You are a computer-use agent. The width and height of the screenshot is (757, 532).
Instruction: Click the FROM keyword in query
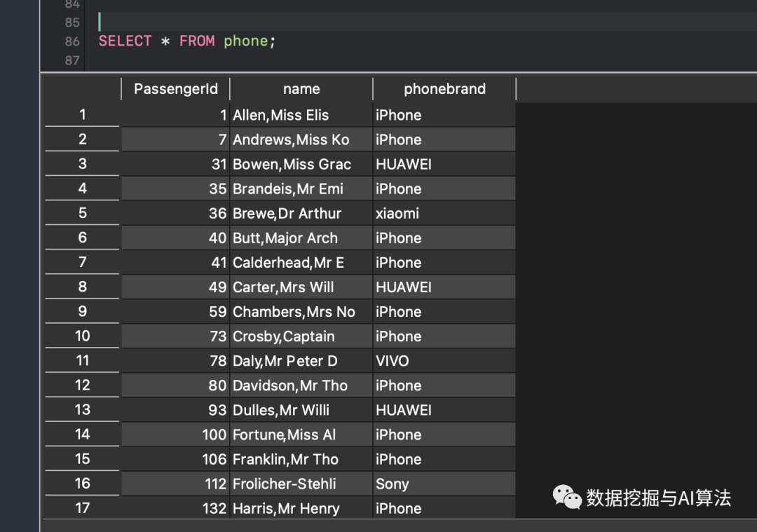pyautogui.click(x=197, y=41)
